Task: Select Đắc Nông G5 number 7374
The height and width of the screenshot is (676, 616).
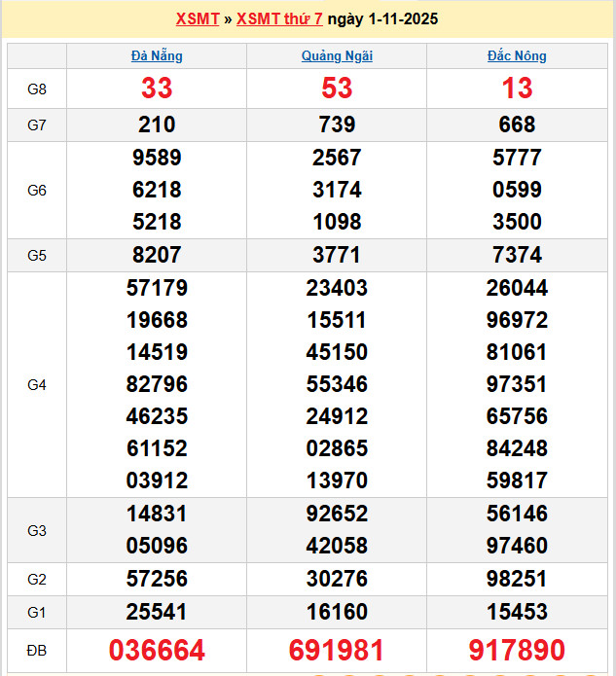Action: (x=517, y=255)
